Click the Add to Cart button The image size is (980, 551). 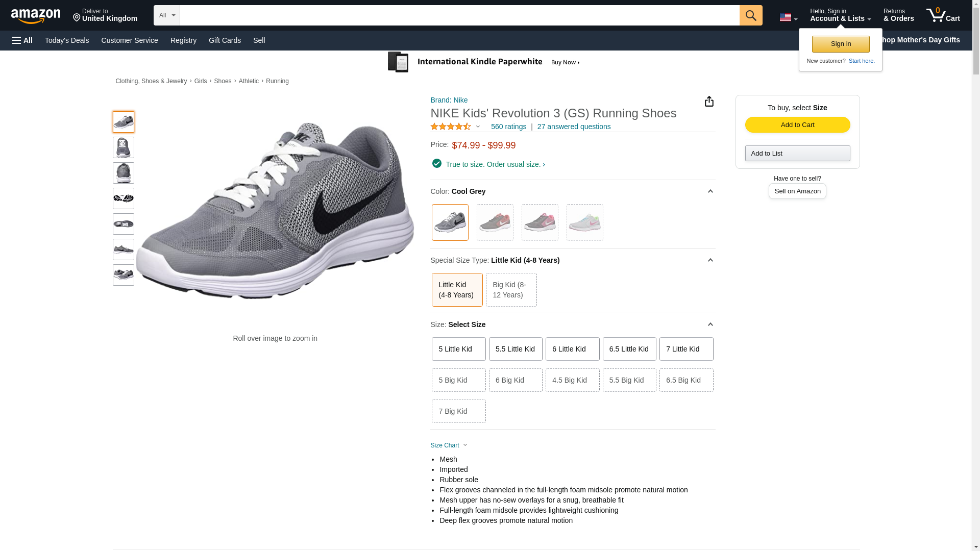click(x=797, y=125)
